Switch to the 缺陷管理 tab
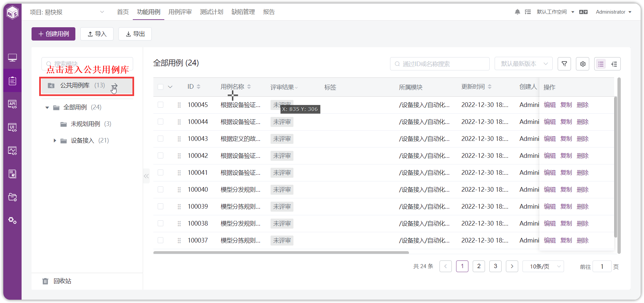The height and width of the screenshot is (303, 644). (243, 12)
